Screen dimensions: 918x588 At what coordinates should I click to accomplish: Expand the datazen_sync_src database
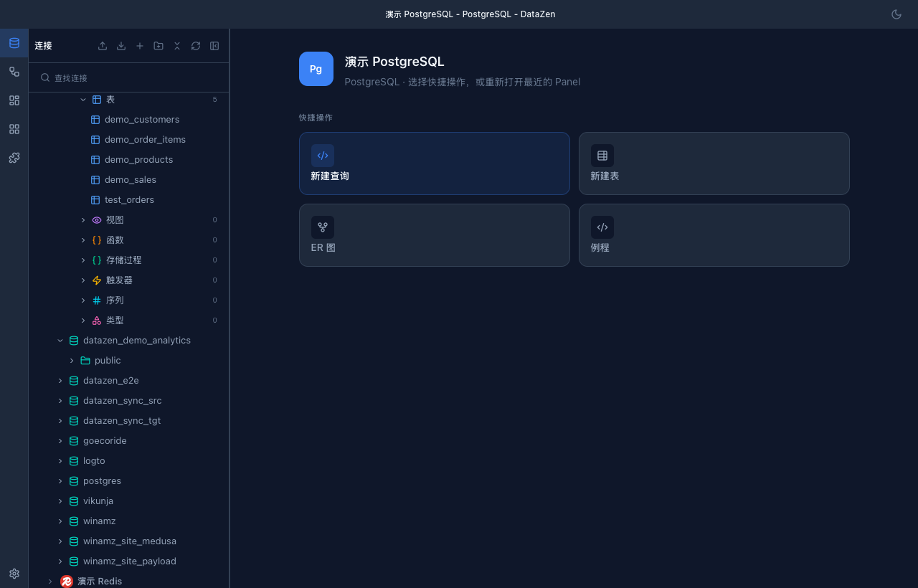60,401
